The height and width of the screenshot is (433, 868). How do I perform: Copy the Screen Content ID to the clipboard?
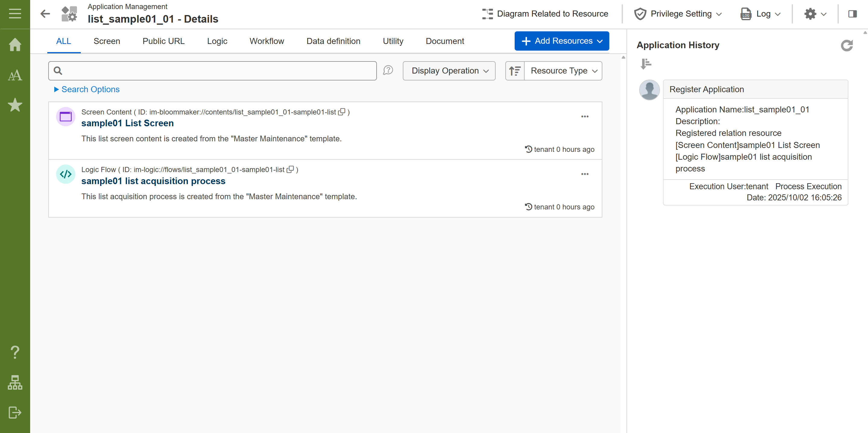342,112
